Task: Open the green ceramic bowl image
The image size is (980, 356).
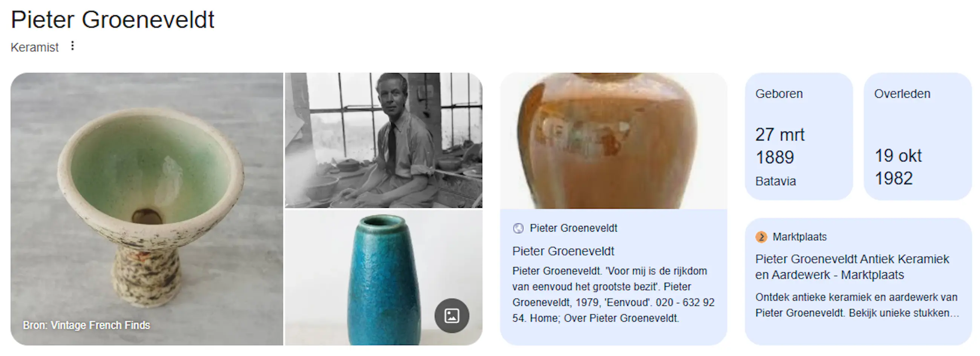Action: (147, 209)
